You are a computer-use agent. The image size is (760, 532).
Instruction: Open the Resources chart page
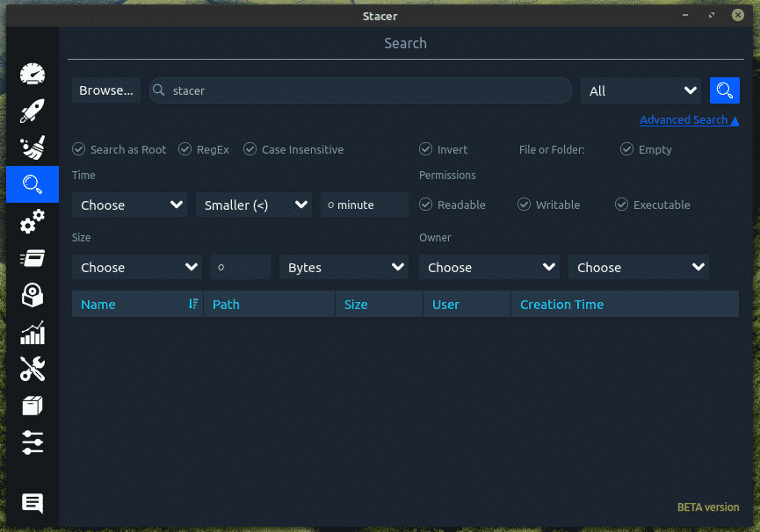point(33,332)
